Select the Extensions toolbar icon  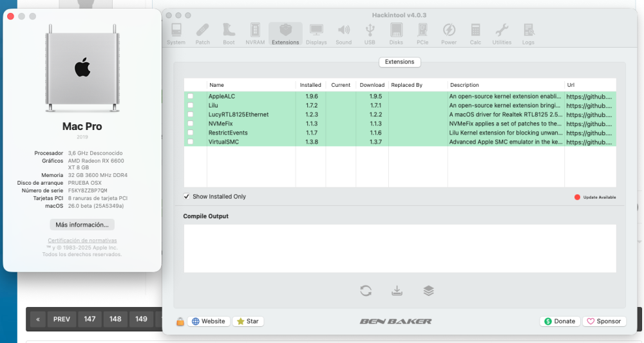[285, 33]
